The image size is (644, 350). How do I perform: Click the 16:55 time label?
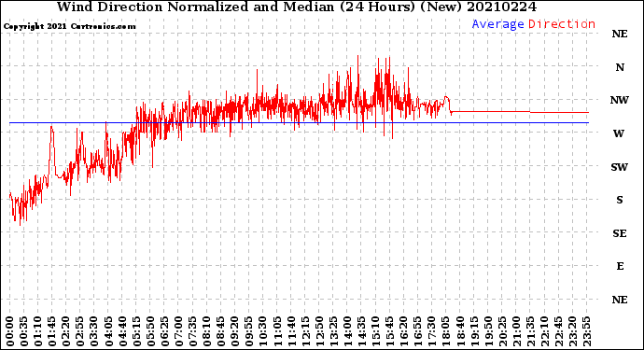click(418, 331)
